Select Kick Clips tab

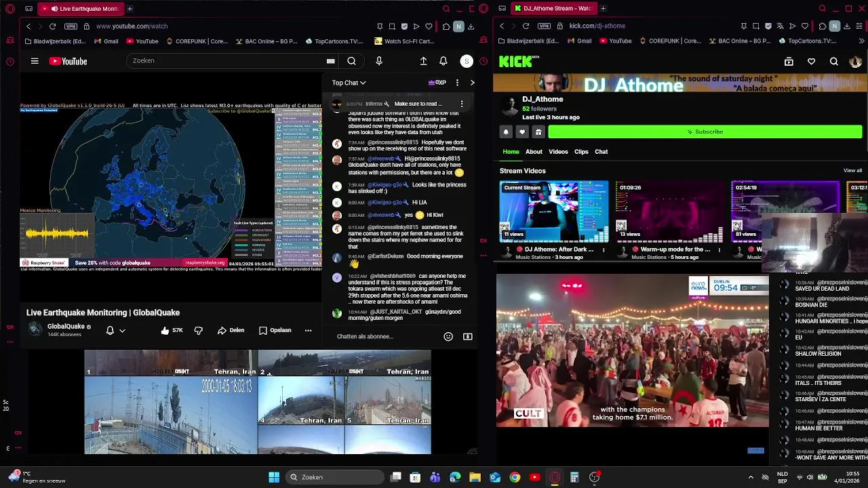[581, 152]
